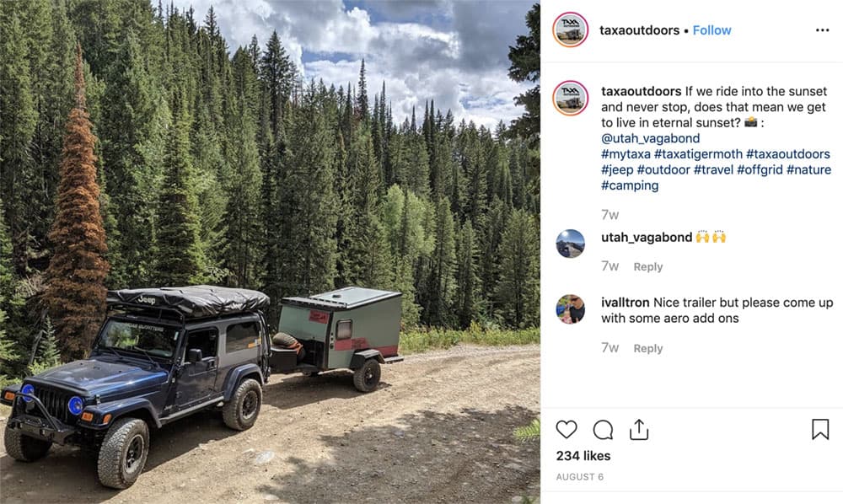Share the post with the share icon
Viewport: 843px width, 504px height.
click(639, 430)
